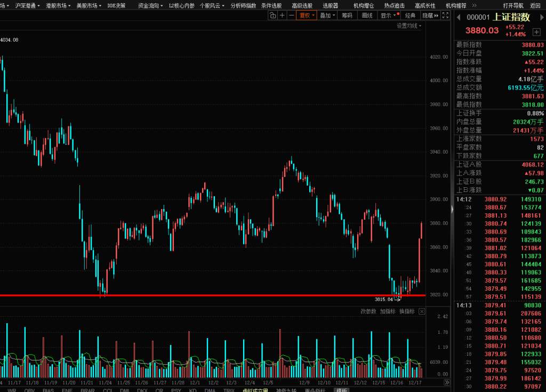
Task: Click the 打开导航 button
Action: click(513, 5)
